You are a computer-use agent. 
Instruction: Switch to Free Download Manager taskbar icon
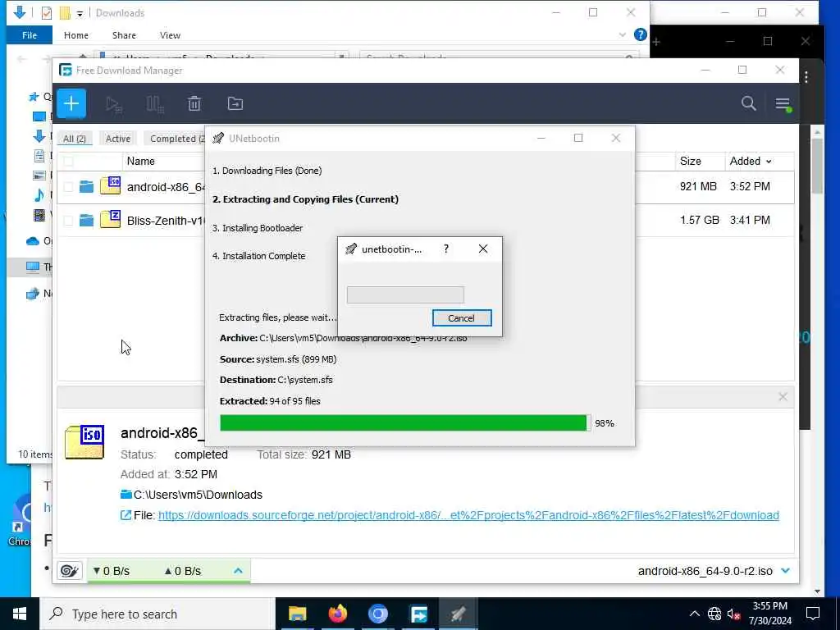pos(418,614)
